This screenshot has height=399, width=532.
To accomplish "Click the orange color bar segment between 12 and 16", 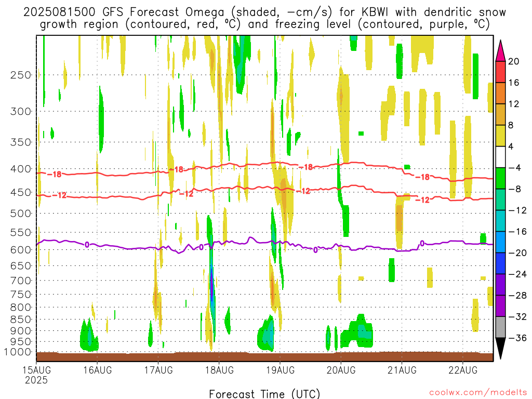I will [500, 93].
